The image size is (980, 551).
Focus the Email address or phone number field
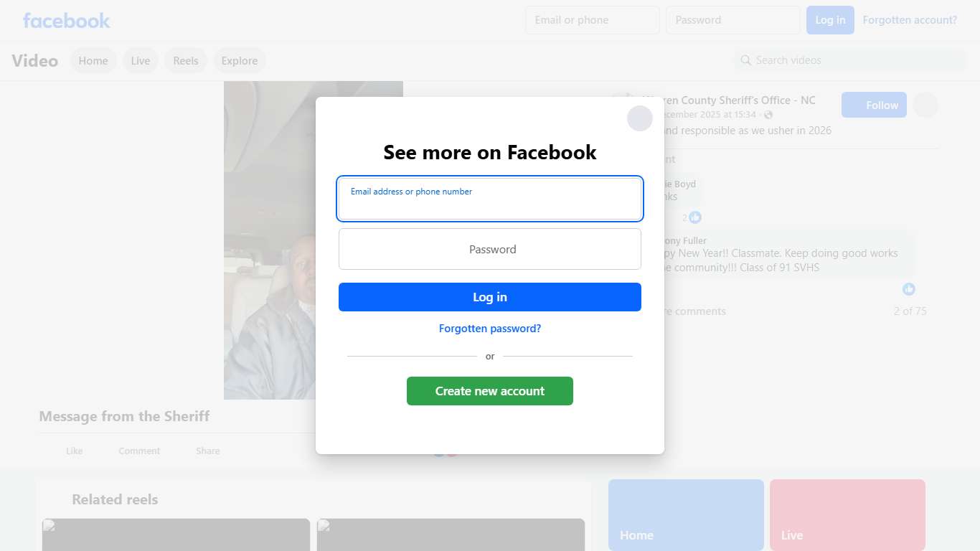[x=490, y=199]
